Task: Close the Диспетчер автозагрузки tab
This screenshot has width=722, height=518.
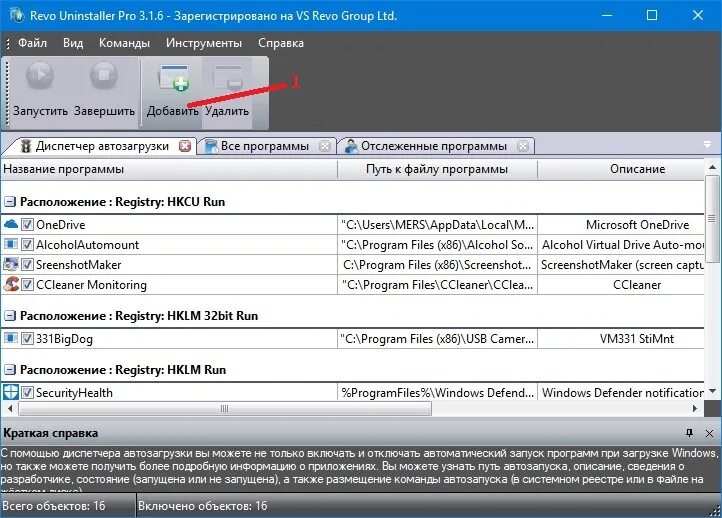Action: pyautogui.click(x=185, y=146)
